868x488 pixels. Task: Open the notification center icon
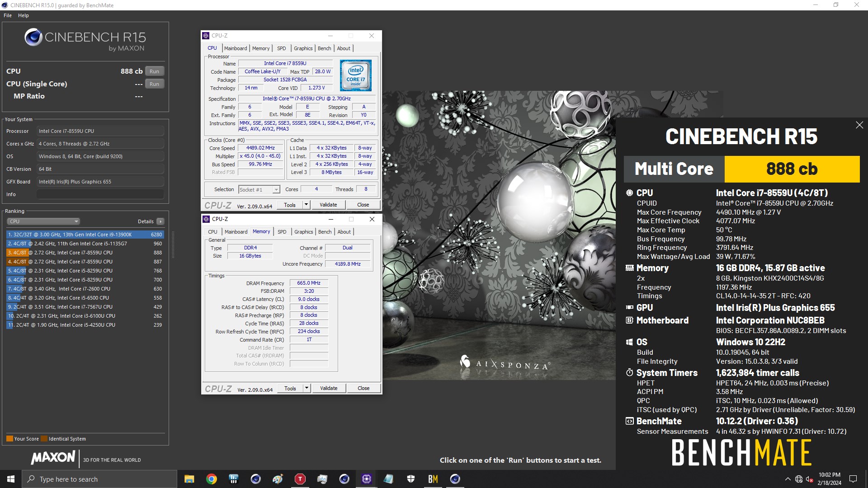click(853, 479)
